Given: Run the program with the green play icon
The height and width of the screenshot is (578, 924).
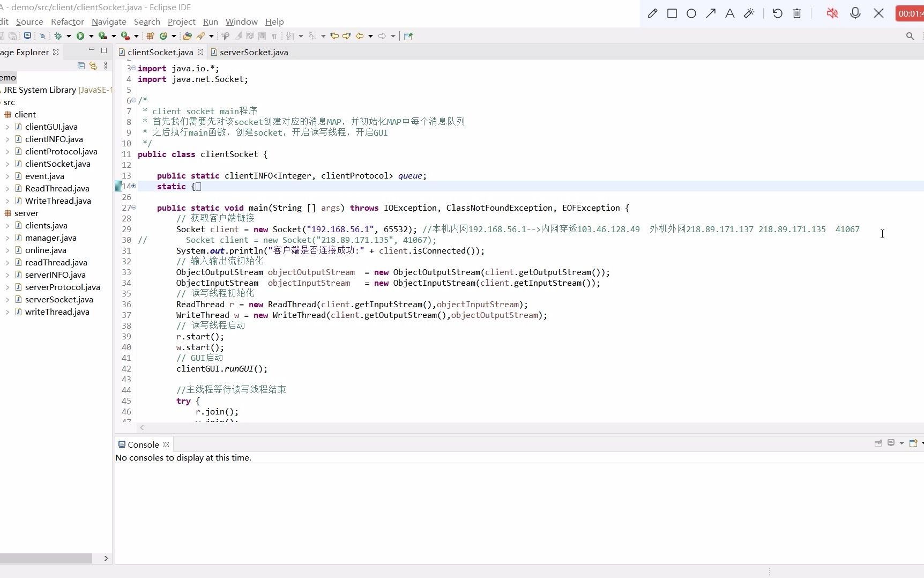Looking at the screenshot, I should click(x=80, y=36).
